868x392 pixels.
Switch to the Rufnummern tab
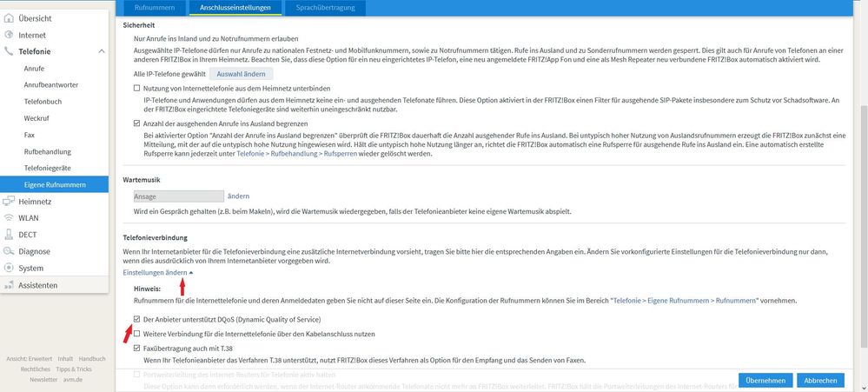[x=155, y=8]
